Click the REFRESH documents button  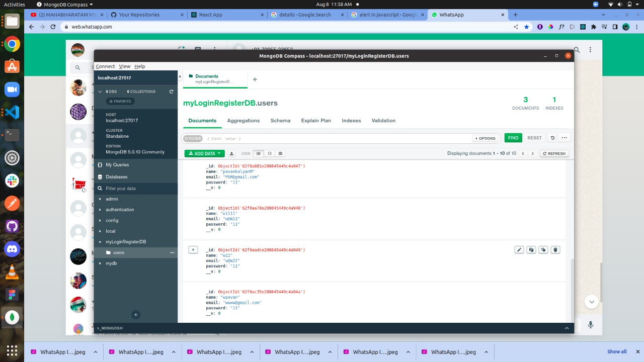[x=554, y=153]
